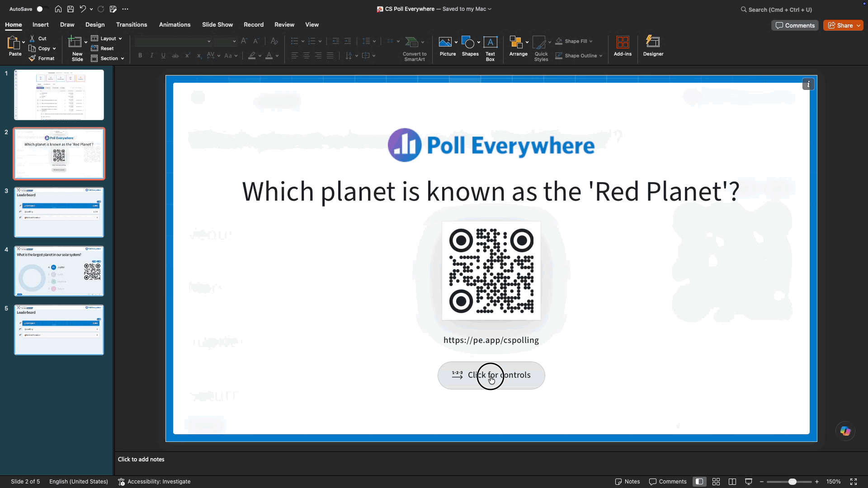Open the Animations tab
Image resolution: width=868 pixels, height=488 pixels.
click(x=175, y=25)
